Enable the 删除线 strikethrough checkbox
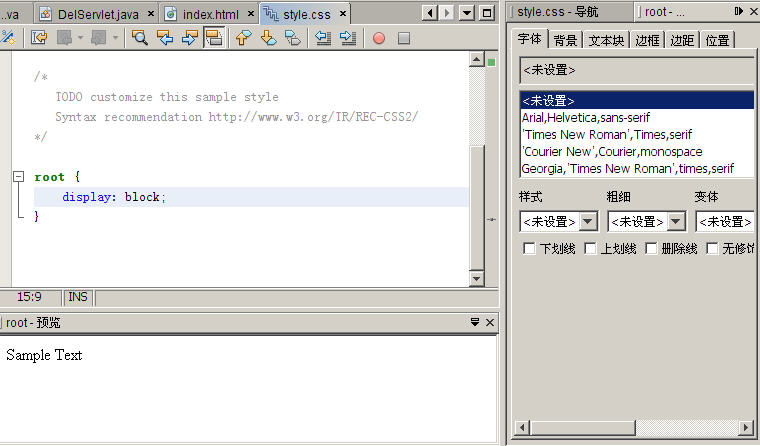Screen dimensions: 760x446 click(x=651, y=248)
